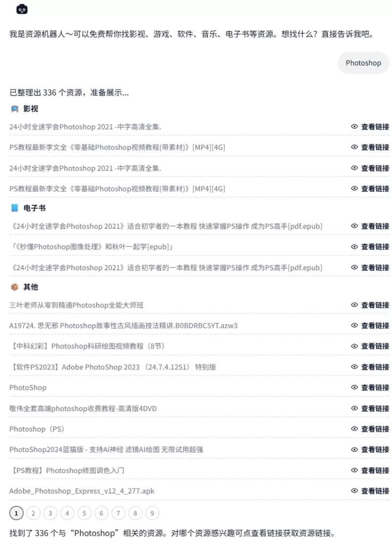The image size is (392, 546).
Task: Jump to the last page, page 9
Action: (152, 513)
